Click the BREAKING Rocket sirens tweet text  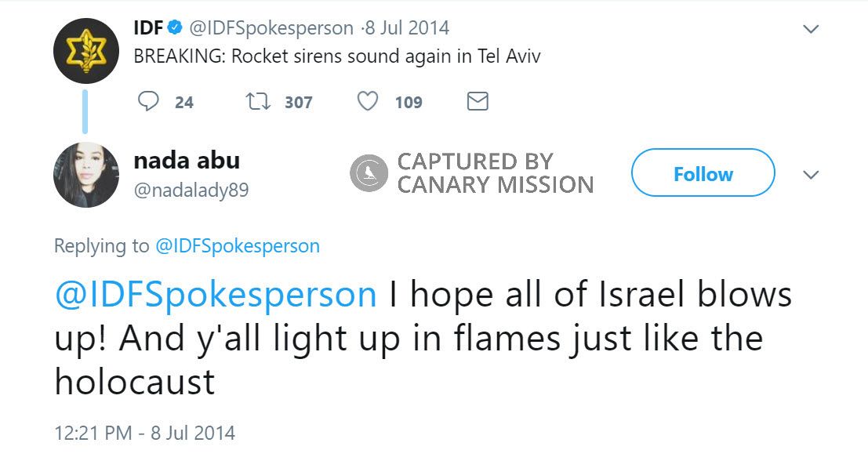coord(337,57)
